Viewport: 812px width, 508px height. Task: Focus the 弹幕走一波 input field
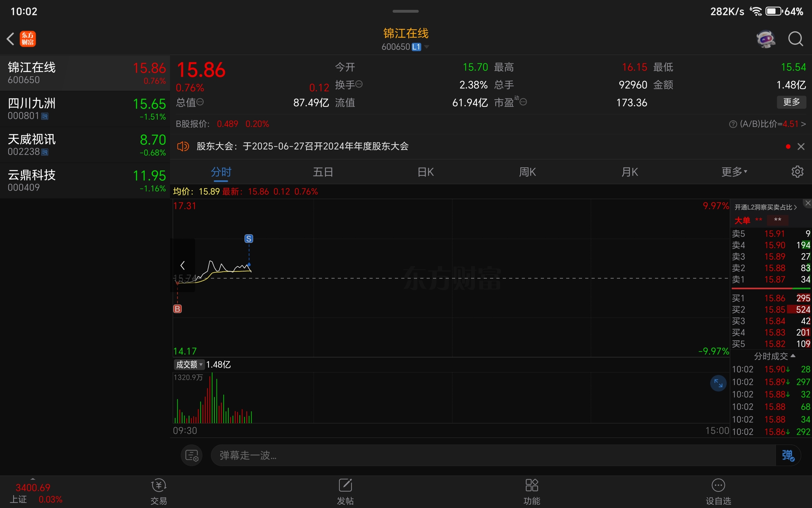(x=493, y=456)
